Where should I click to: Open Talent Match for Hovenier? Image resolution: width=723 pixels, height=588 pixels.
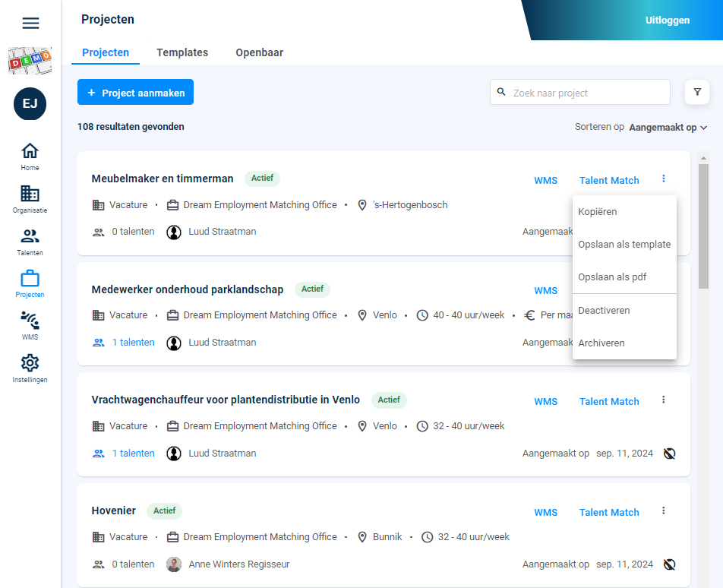pos(609,512)
